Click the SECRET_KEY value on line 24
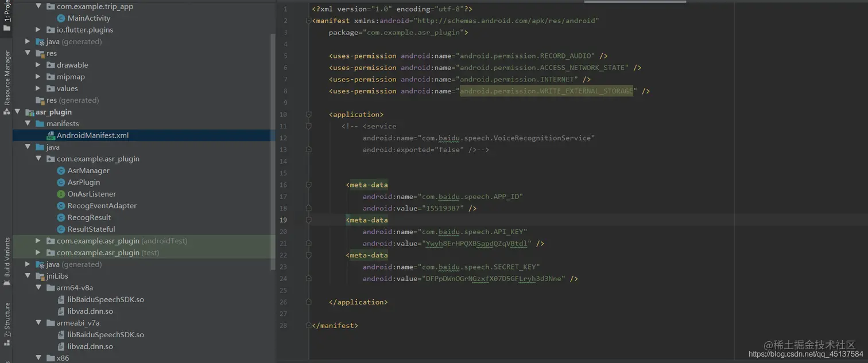Image resolution: width=868 pixels, height=363 pixels. [493, 279]
